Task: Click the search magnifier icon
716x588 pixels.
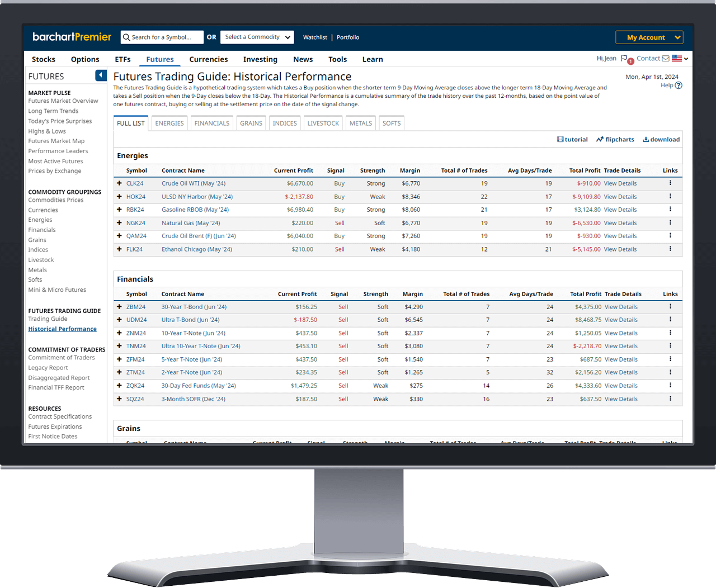Action: coord(127,37)
